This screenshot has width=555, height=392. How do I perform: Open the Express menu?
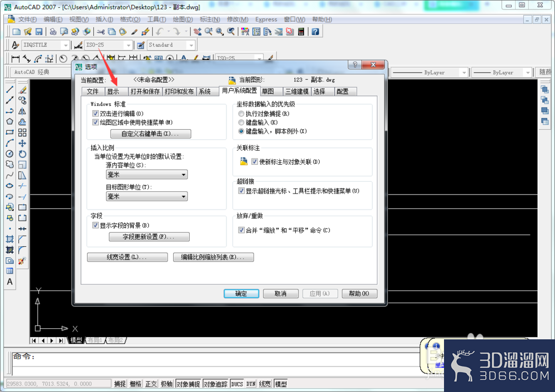pyautogui.click(x=266, y=19)
